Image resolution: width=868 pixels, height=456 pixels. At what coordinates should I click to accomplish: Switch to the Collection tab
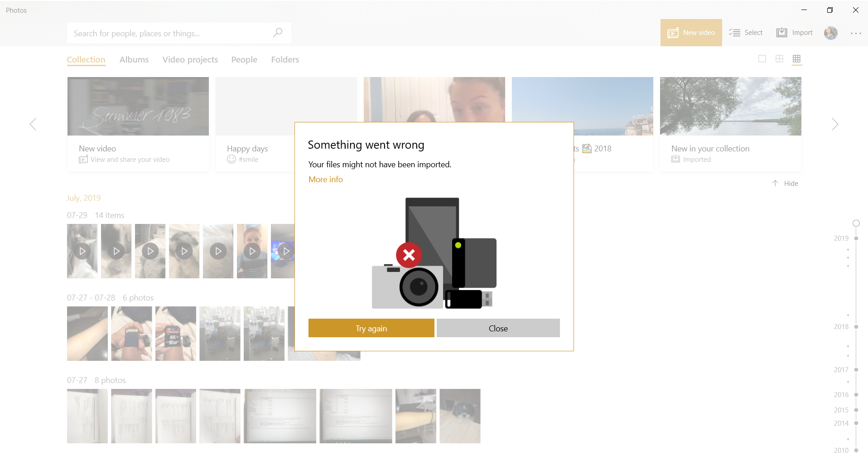[86, 59]
